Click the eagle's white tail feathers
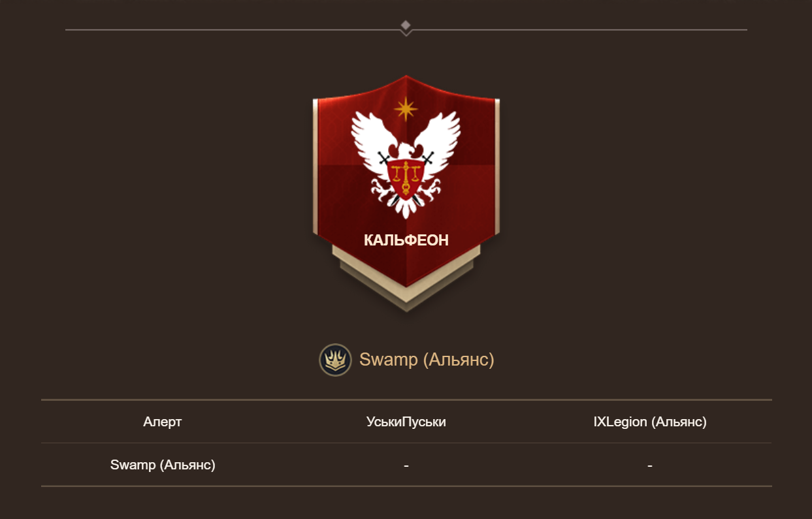812x519 pixels. click(x=406, y=206)
